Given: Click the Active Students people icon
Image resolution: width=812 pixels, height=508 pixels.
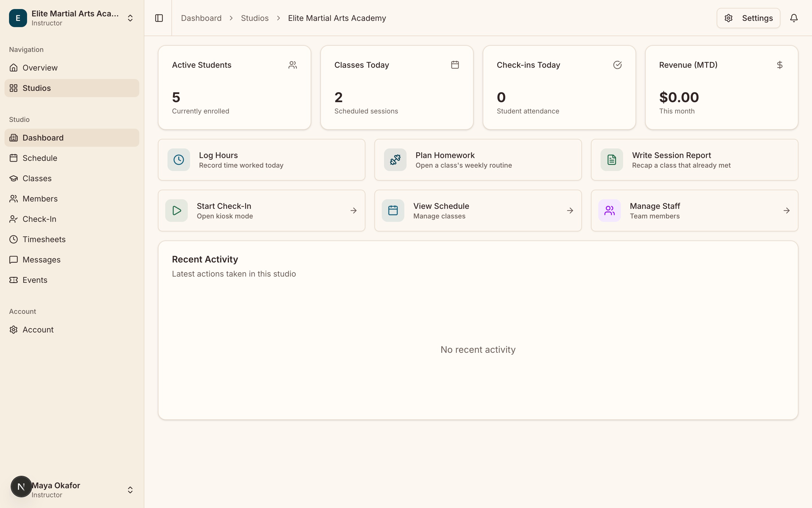Looking at the screenshot, I should 293,65.
